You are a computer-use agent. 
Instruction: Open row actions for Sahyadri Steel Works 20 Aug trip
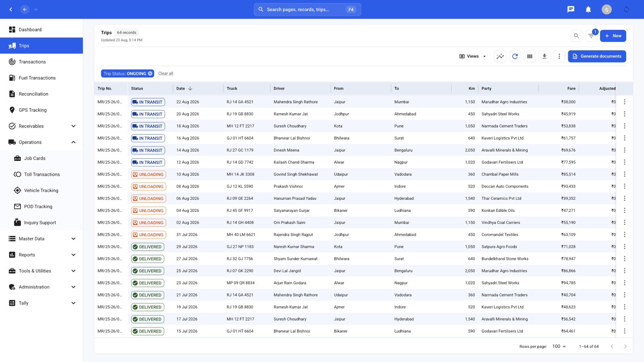624,114
